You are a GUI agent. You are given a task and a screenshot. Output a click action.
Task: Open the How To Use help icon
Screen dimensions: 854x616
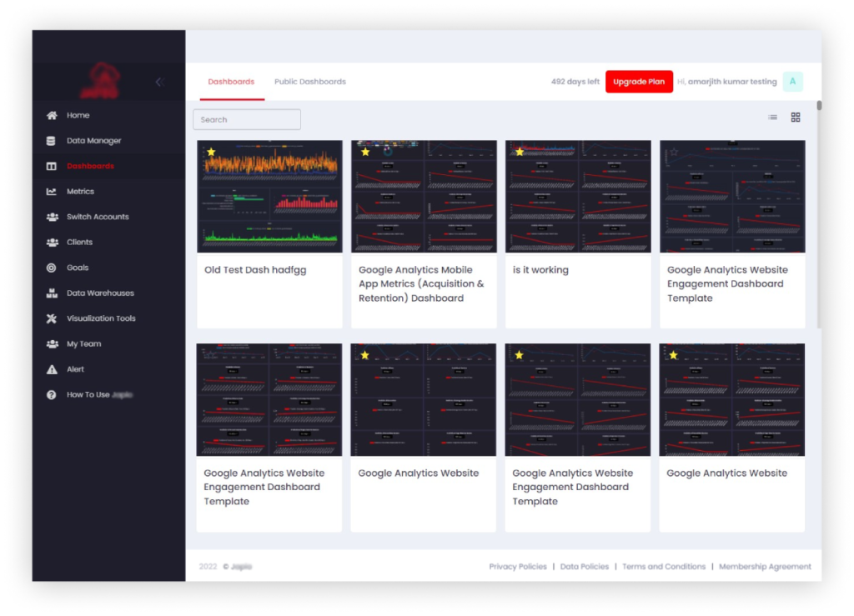click(x=52, y=394)
